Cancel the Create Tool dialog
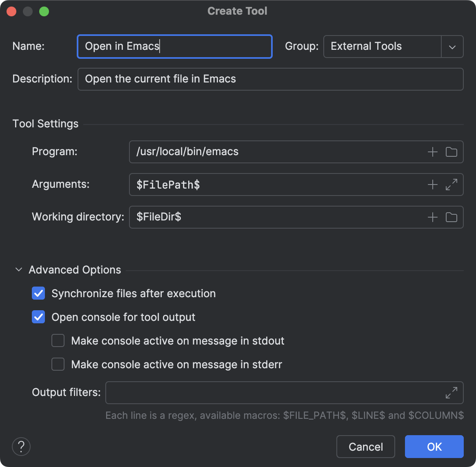Image resolution: width=476 pixels, height=467 pixels. pos(365,447)
